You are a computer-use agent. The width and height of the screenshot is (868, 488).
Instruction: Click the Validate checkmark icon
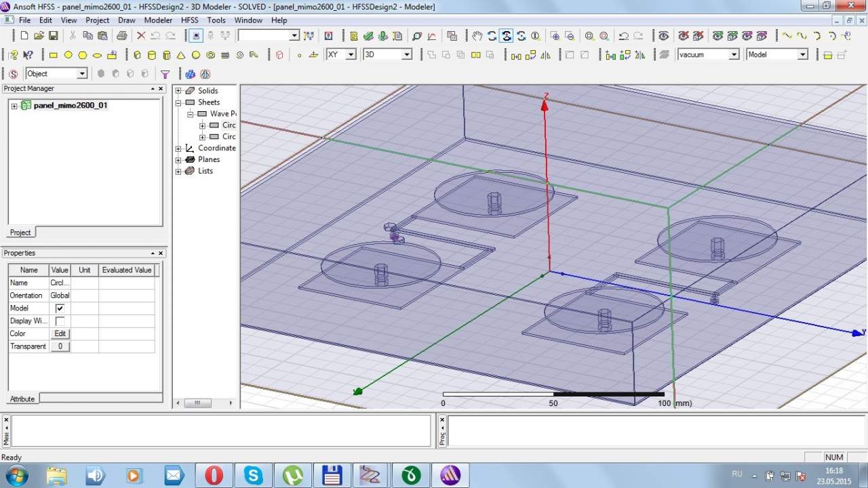coord(368,36)
